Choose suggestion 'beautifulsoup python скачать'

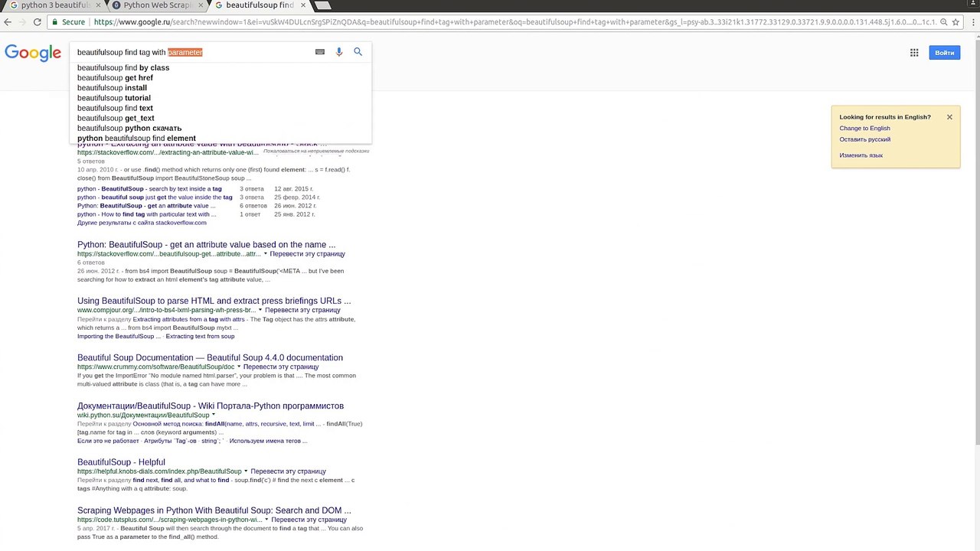click(x=220, y=128)
